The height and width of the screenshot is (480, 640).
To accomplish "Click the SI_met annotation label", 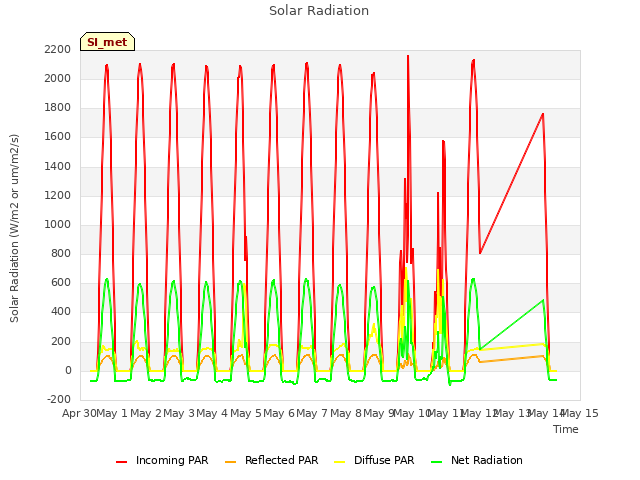I will click(x=107, y=42).
